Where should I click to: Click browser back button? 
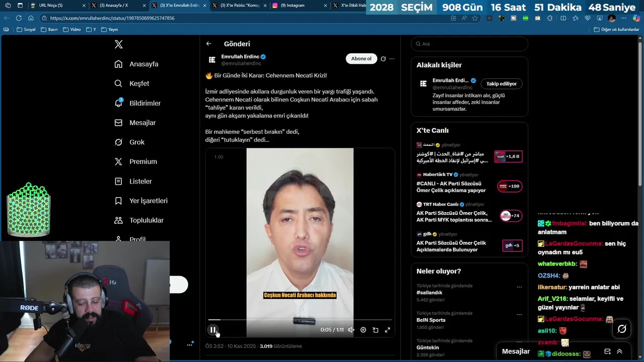pos(7,18)
